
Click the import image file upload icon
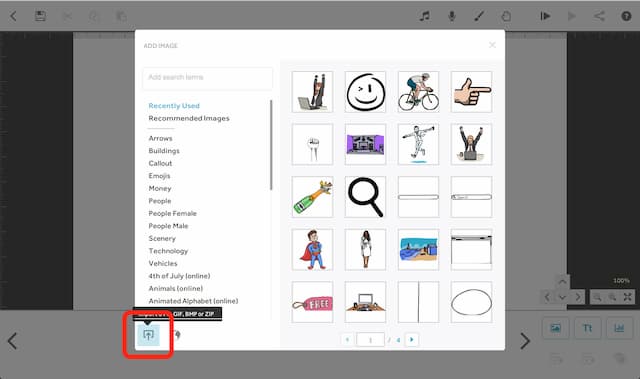click(x=148, y=335)
